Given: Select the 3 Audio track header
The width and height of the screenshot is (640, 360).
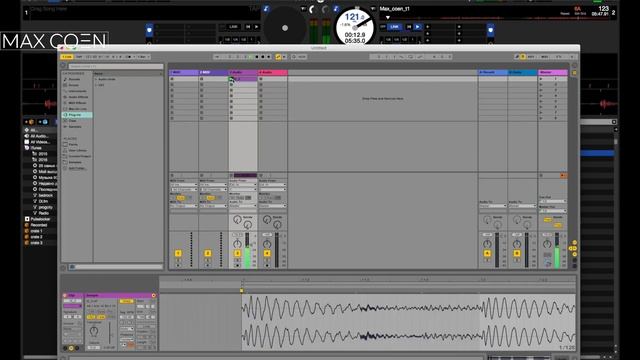Looking at the screenshot, I should click(243, 73).
